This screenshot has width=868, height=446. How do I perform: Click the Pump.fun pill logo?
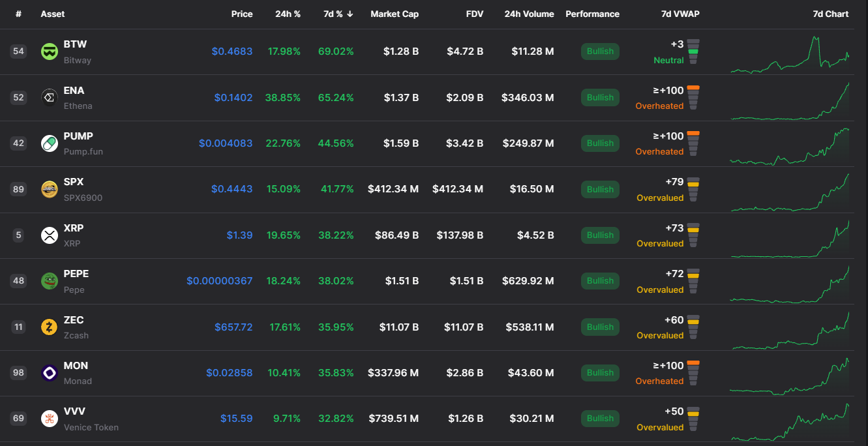coord(50,143)
